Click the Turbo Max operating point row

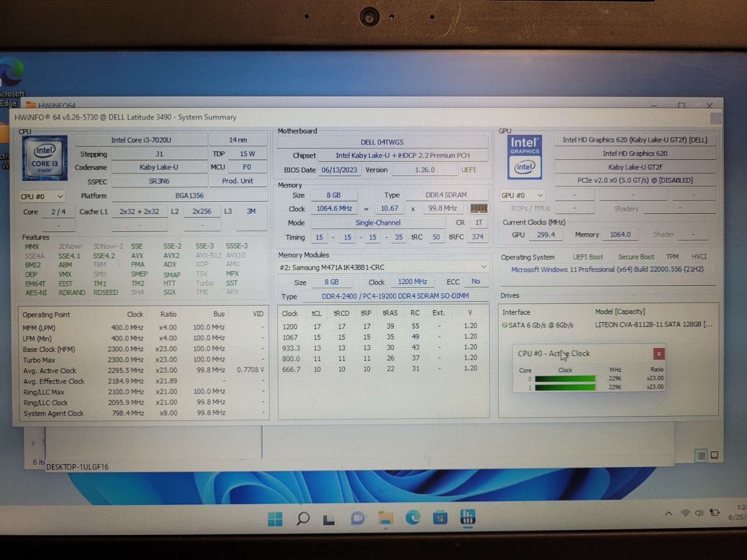144,360
